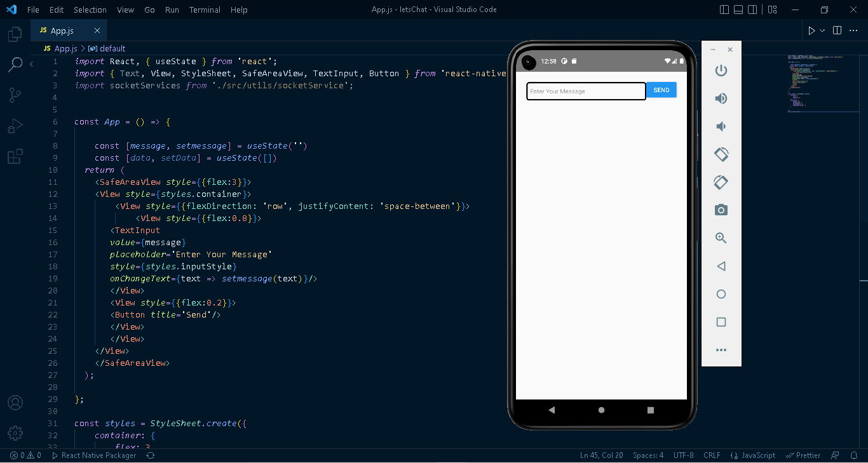This screenshot has width=868, height=463.
Task: Tap the Android home key on phone screen
Action: coord(601,410)
